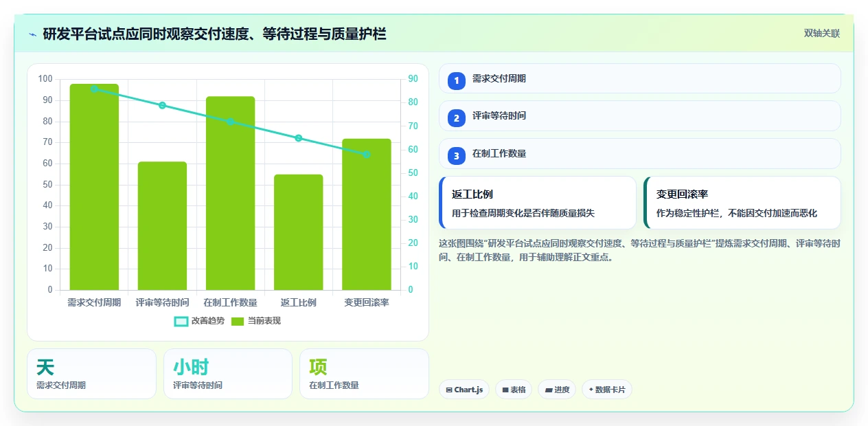Viewport: 868px width, 426px height.
Task: Click the text 用于检查周期变化是否伴随质量损失
Action: point(523,213)
